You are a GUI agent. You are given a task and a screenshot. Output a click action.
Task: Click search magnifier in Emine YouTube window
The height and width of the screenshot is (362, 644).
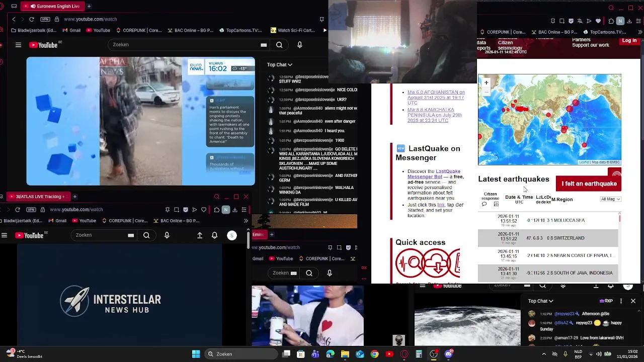[x=309, y=273]
